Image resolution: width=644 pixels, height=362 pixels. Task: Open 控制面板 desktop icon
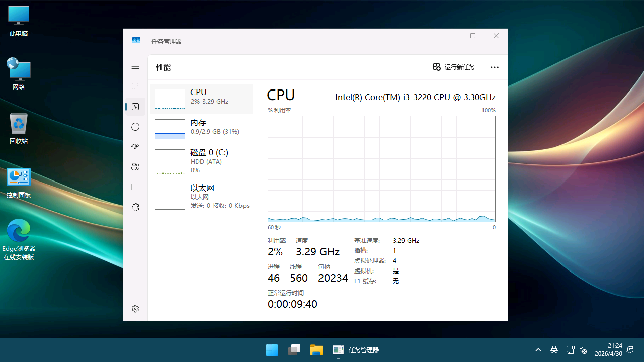(x=19, y=183)
